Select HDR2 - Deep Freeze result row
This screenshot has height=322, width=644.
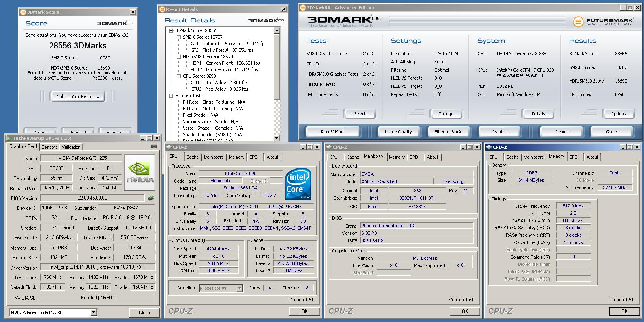click(x=224, y=70)
